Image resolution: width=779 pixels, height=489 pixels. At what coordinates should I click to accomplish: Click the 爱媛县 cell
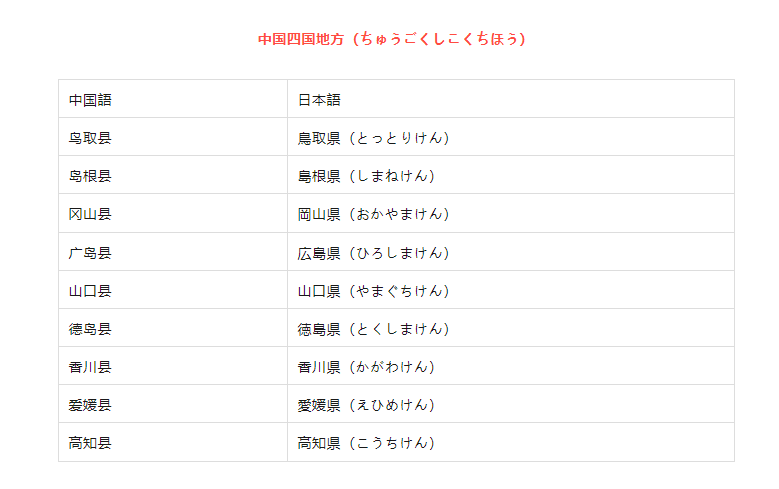click(x=173, y=404)
